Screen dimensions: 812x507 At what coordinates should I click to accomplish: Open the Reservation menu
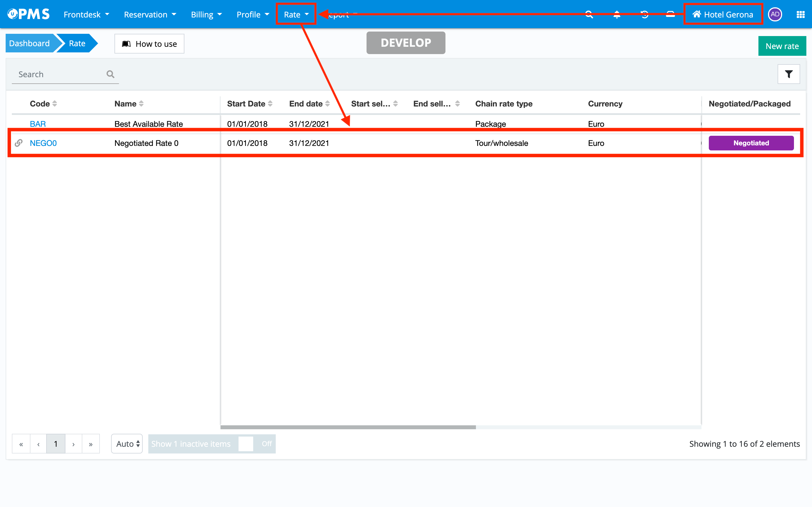150,14
